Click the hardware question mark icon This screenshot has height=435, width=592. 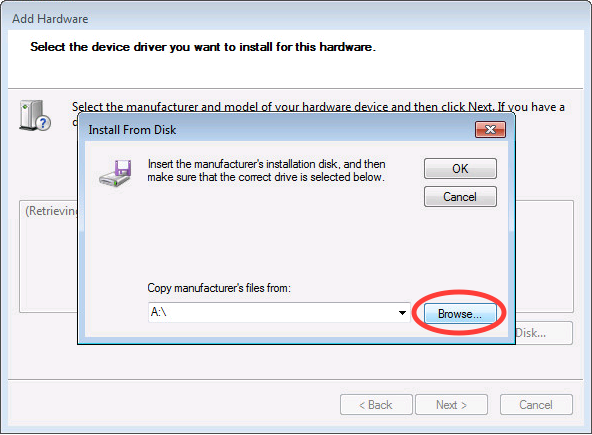pos(35,116)
